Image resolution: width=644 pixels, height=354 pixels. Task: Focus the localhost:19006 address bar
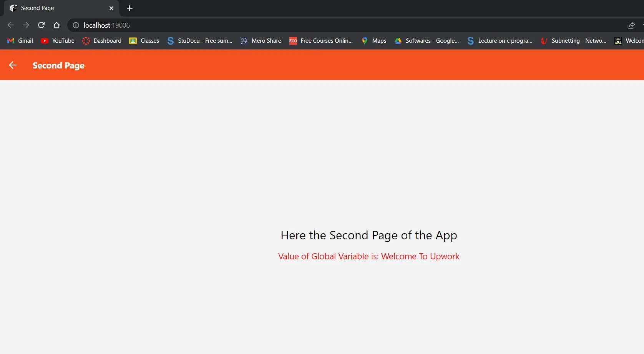[346, 25]
